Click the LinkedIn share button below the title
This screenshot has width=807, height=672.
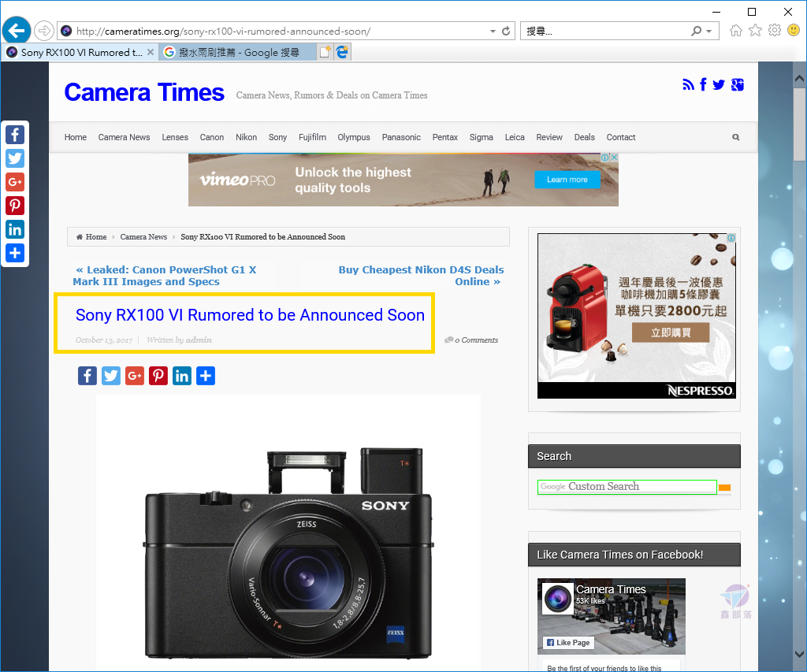(x=182, y=376)
